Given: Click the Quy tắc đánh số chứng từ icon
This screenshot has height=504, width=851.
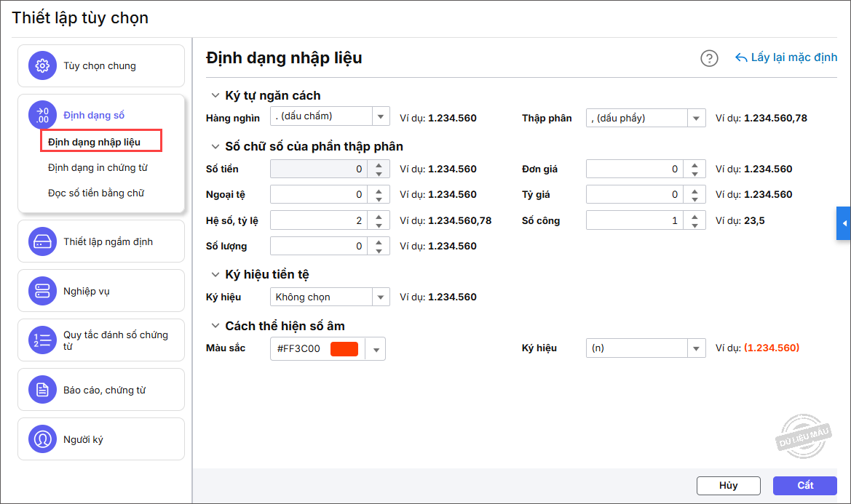Looking at the screenshot, I should tap(42, 340).
